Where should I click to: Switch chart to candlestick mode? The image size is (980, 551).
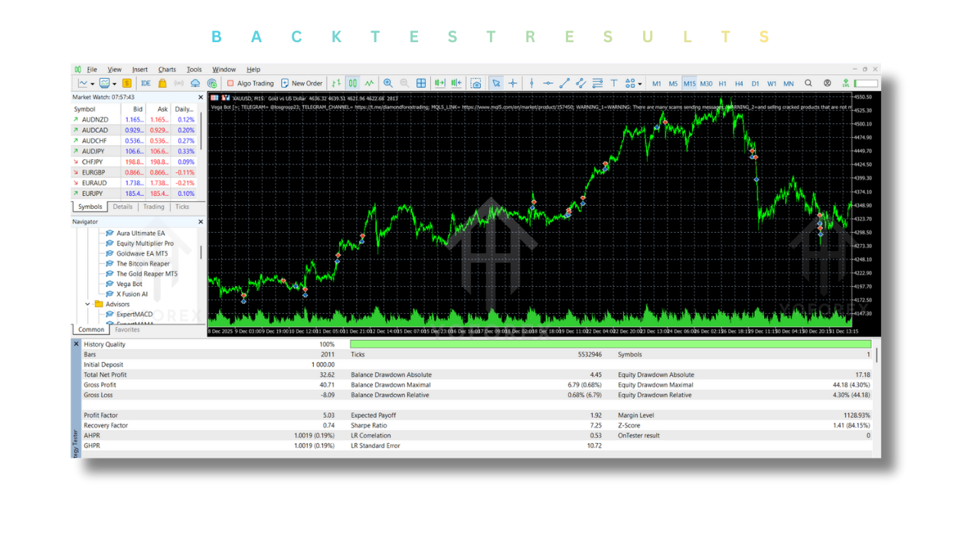(352, 83)
